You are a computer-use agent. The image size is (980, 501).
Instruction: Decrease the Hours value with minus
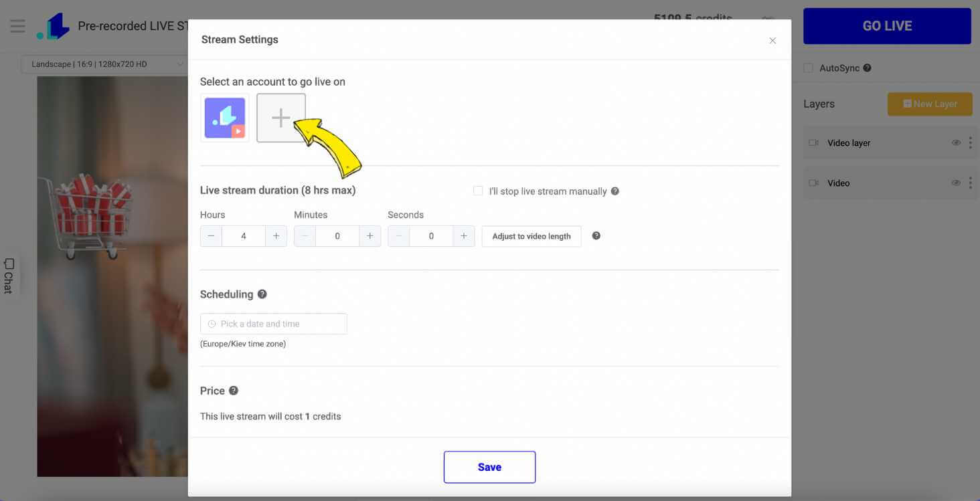211,236
